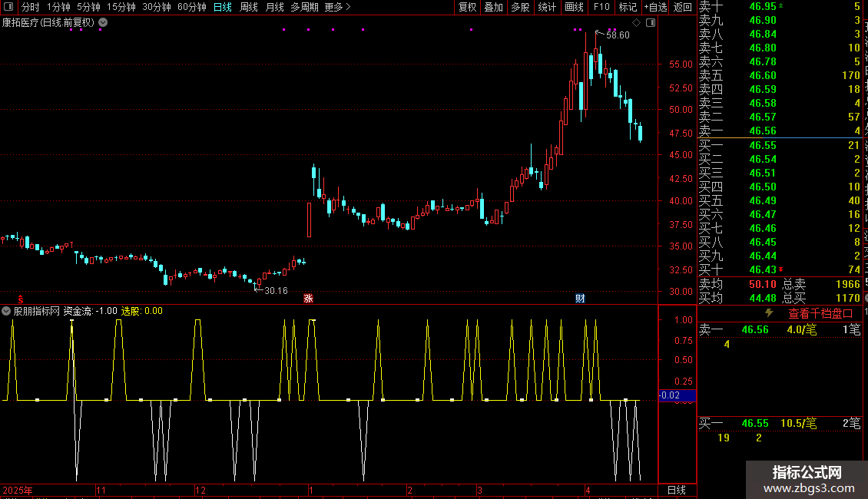
Task: Select the 5分钟 period
Action: (x=88, y=7)
